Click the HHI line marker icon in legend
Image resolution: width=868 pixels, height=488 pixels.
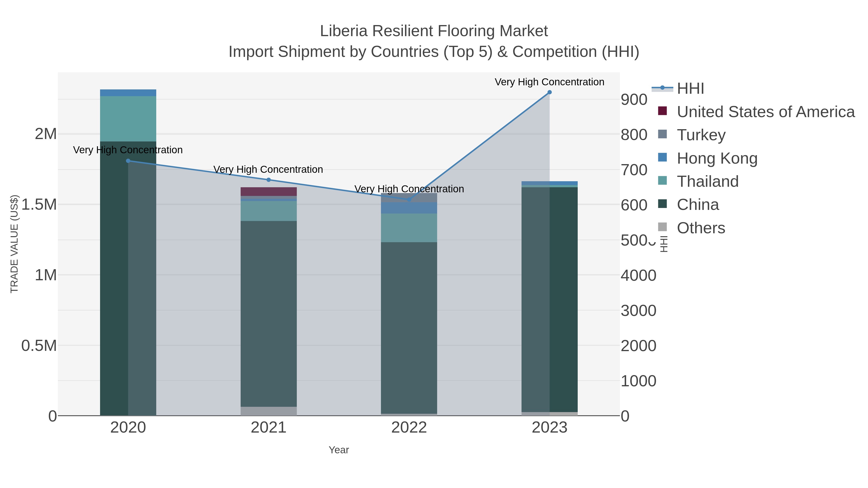tap(663, 88)
